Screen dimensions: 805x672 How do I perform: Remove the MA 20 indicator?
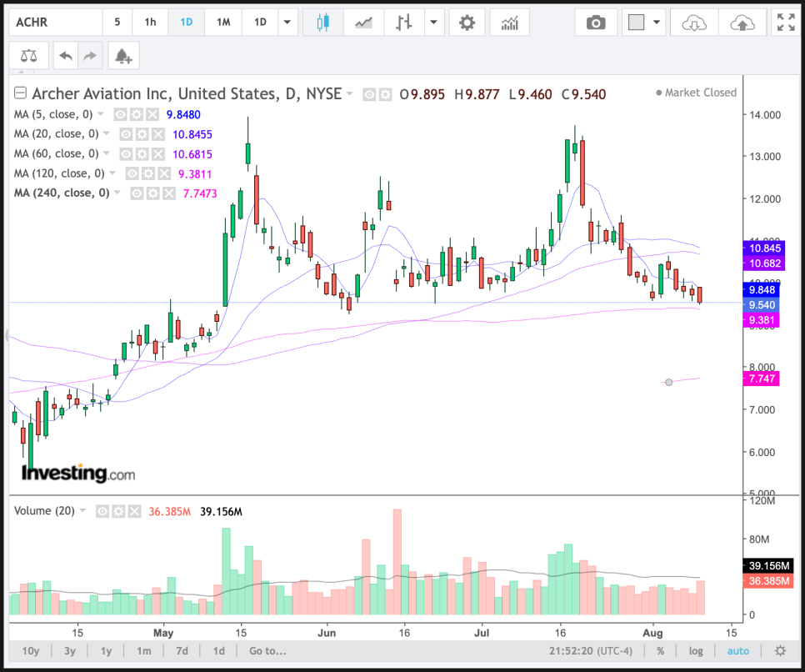(x=158, y=134)
